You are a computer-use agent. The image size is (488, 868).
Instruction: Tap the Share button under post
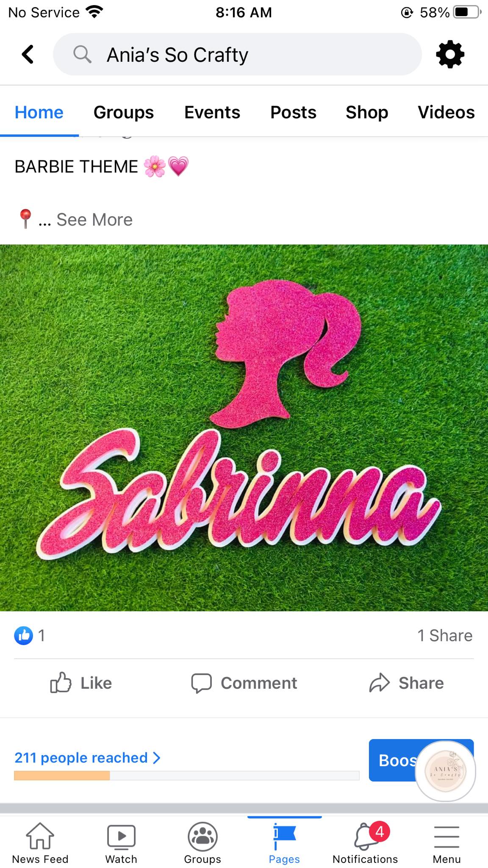point(407,683)
